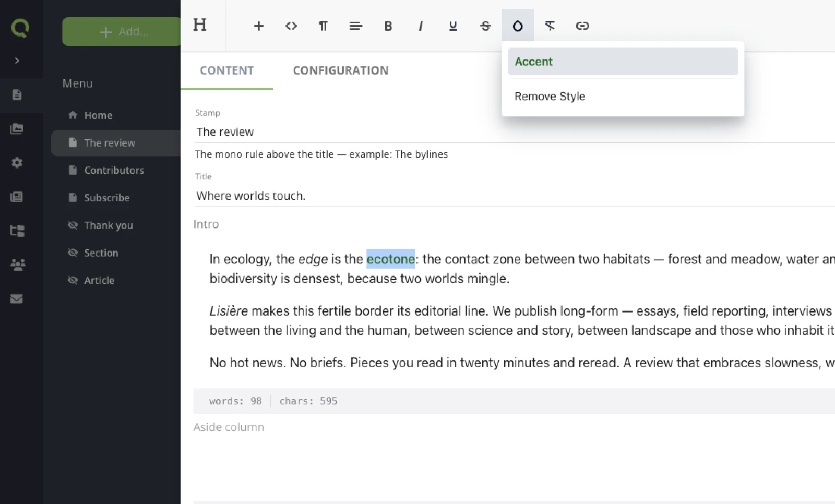The image size is (835, 504).
Task: Select The review page in menu
Action: 116,143
